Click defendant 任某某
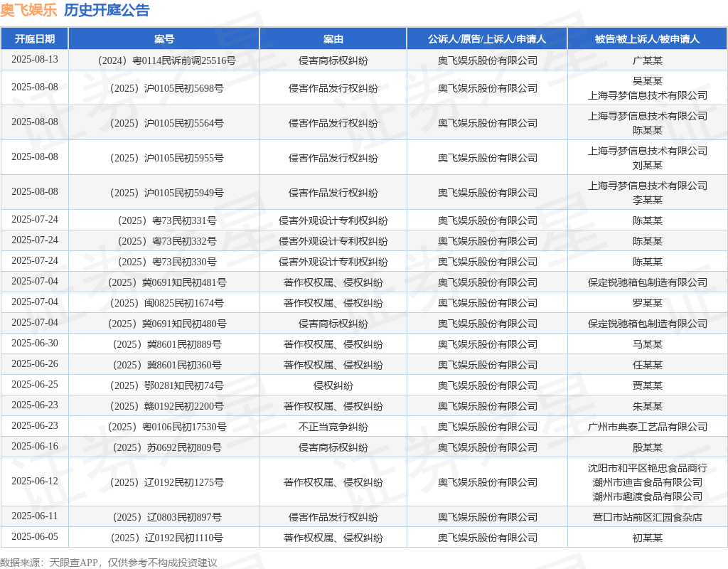The height and width of the screenshot is (569, 728). click(647, 365)
